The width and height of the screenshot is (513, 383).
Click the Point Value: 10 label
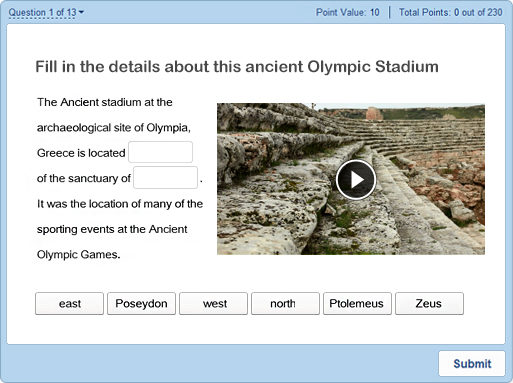(348, 12)
